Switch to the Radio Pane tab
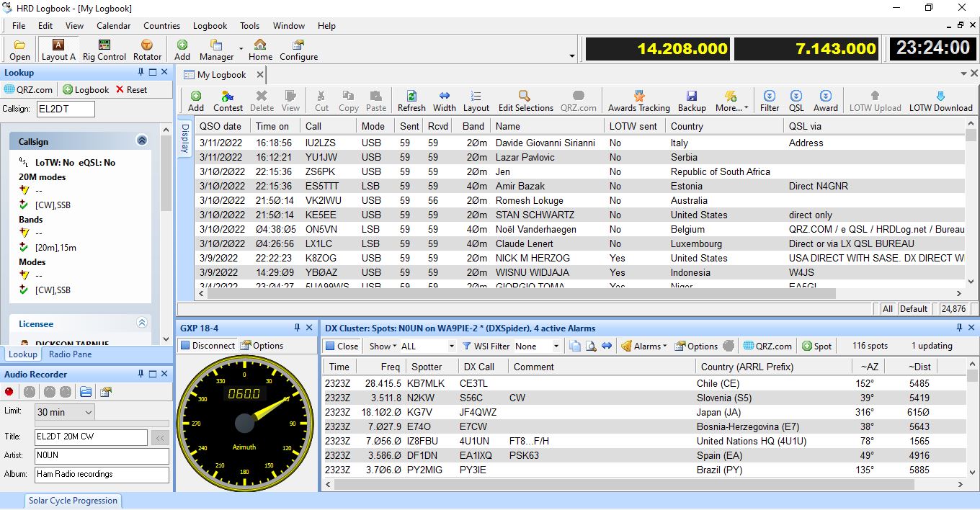 70,354
